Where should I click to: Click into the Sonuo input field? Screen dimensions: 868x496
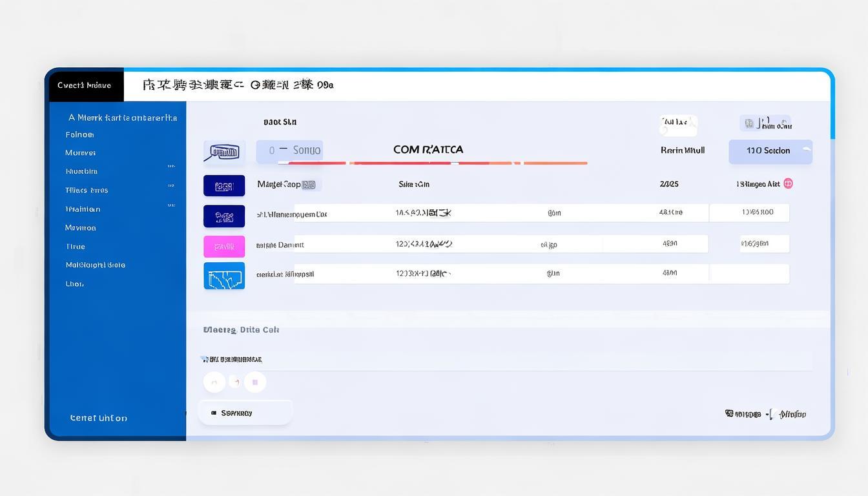(x=289, y=150)
